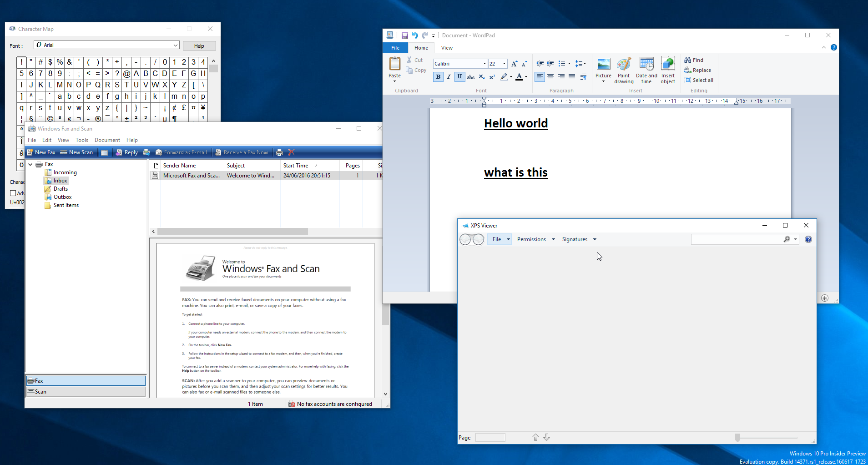Select Align text left in WordPad

click(540, 77)
